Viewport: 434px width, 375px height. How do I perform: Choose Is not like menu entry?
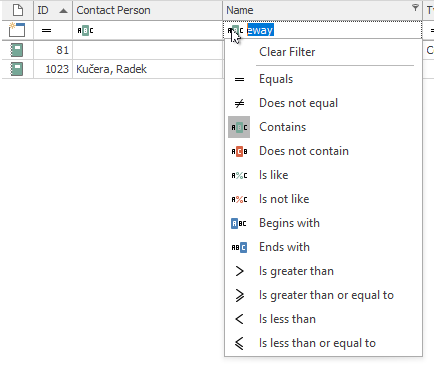click(x=284, y=199)
